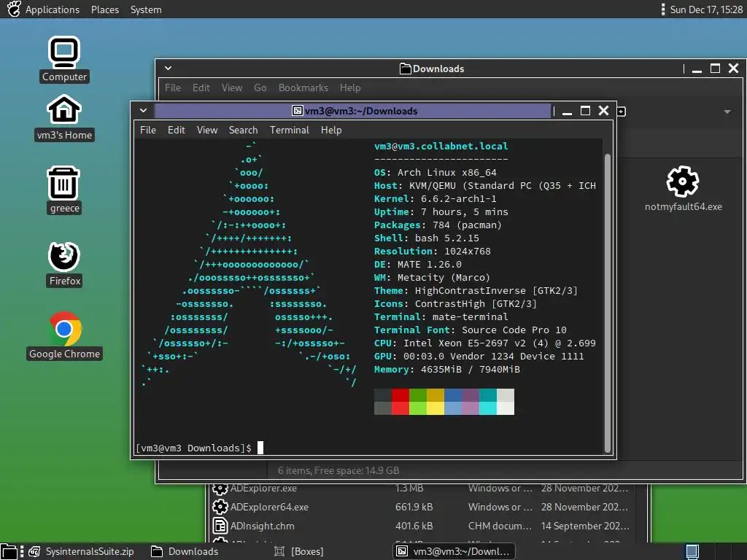
Task: Open terminal View menu
Action: [x=206, y=130]
